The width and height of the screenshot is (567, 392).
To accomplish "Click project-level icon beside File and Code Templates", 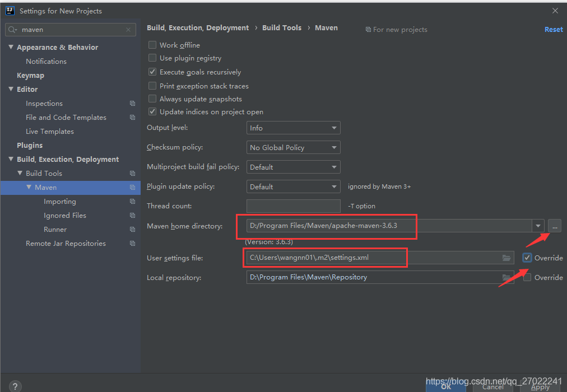I will coord(132,118).
